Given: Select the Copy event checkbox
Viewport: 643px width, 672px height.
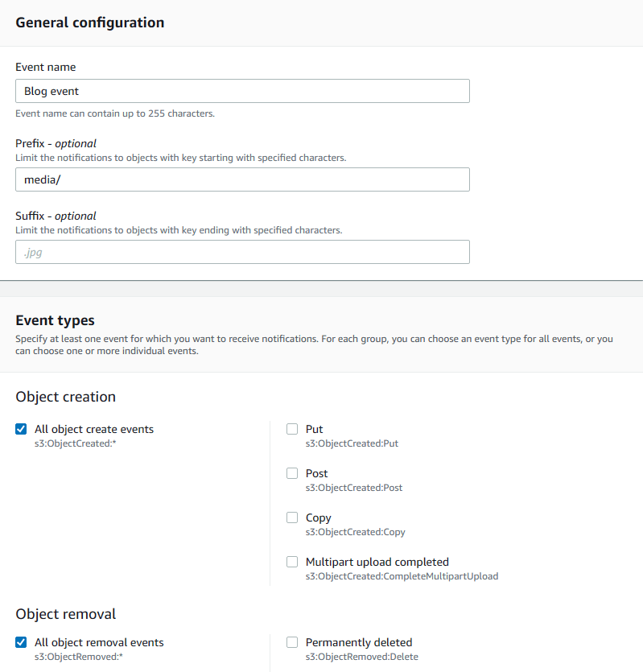Looking at the screenshot, I should 292,517.
